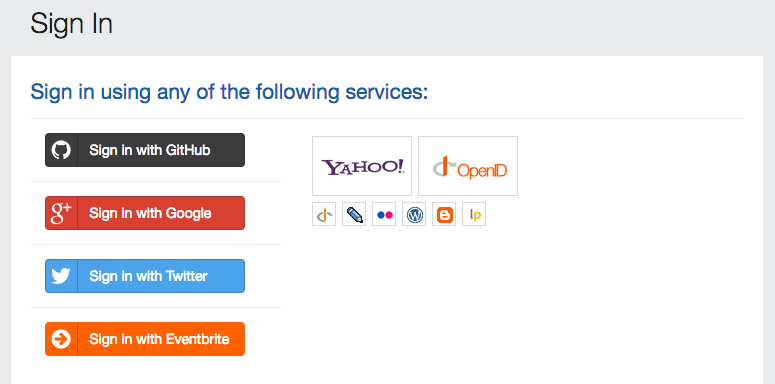
Task: Click the divider between Twitter and Eventbrite buttons
Action: (156, 307)
